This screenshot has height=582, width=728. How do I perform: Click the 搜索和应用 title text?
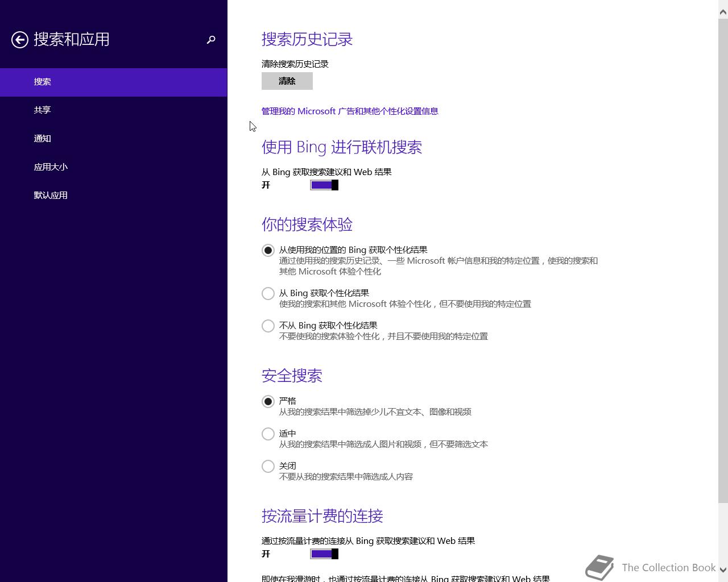click(x=72, y=40)
